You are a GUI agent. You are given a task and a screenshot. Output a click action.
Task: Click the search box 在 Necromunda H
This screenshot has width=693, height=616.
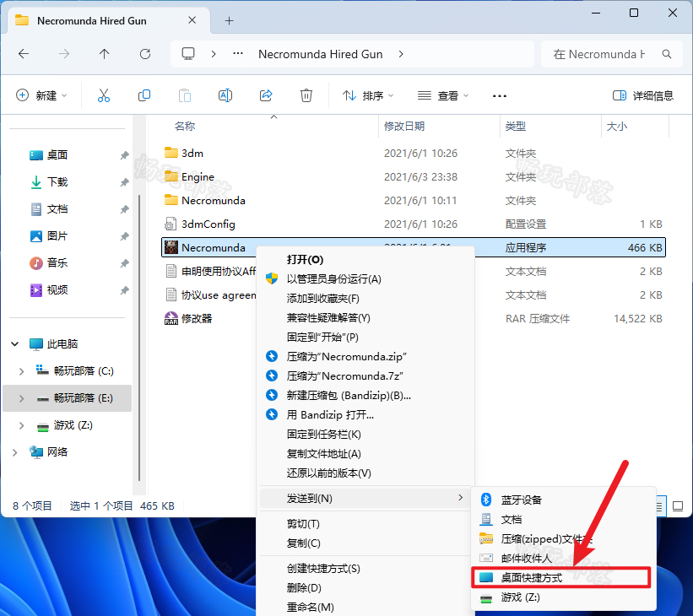click(612, 54)
